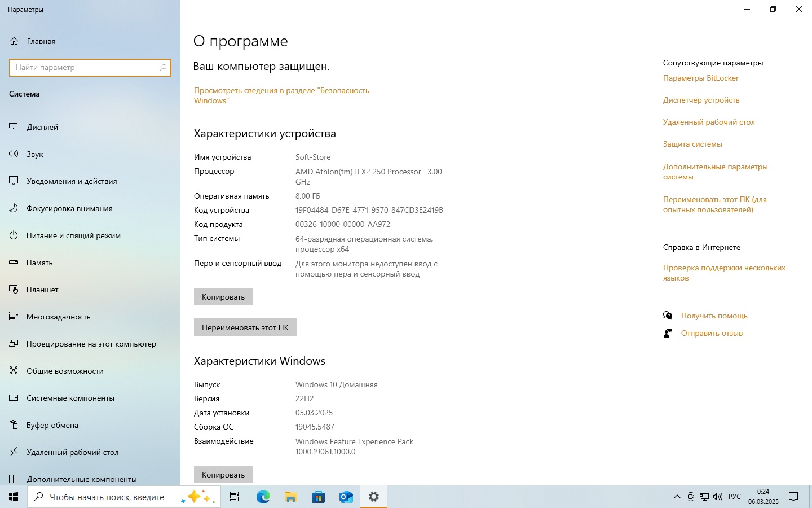
Task: Click Переименовать этот ПК button
Action: (x=245, y=327)
